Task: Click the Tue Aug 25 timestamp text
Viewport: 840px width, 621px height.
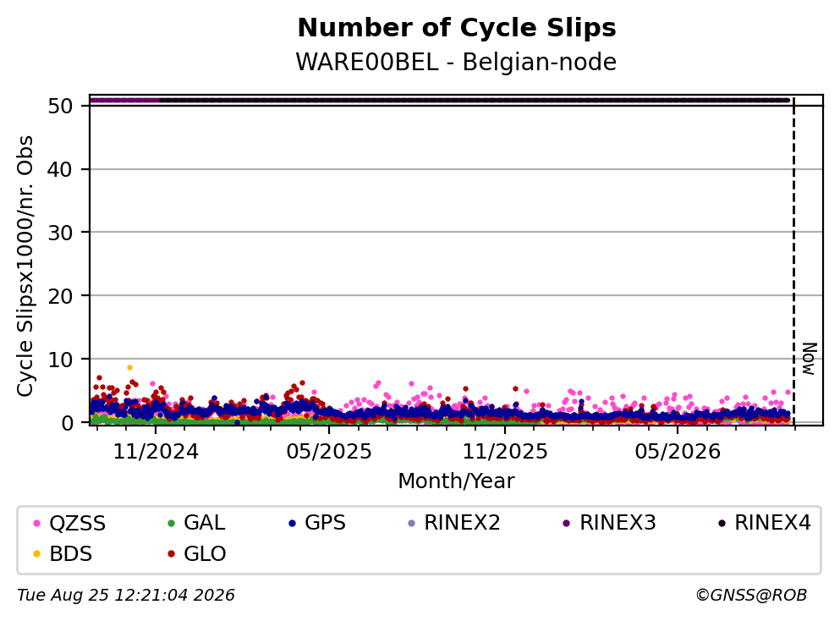Action: tap(126, 596)
